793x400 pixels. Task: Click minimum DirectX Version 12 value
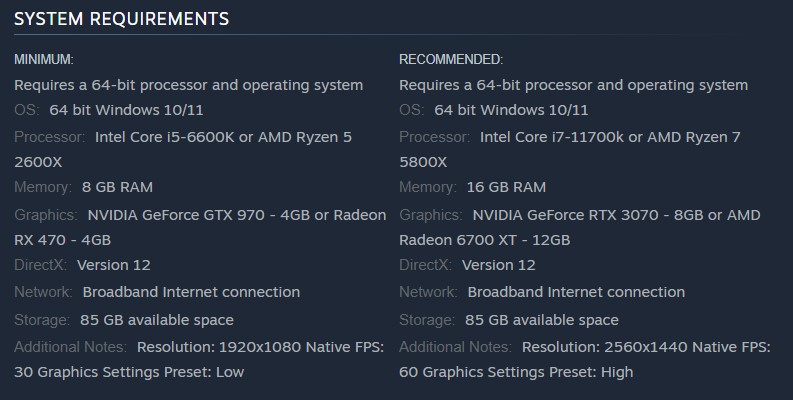tap(114, 265)
